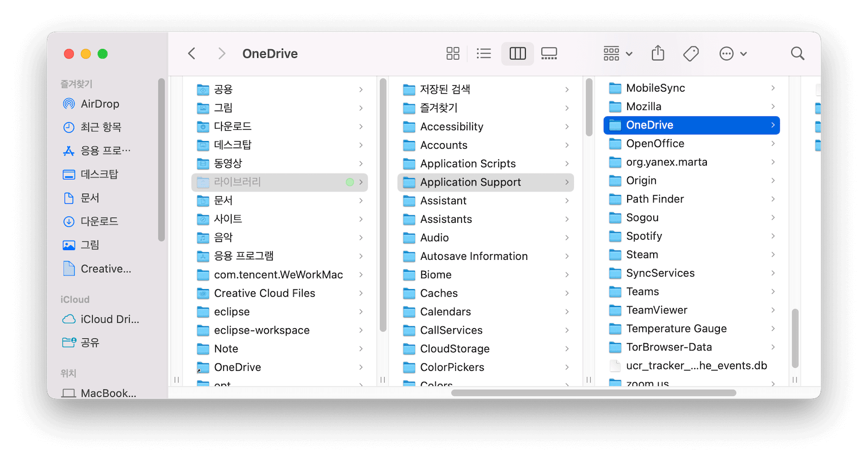The image size is (868, 461).
Task: Select the TeamViewer folder
Action: point(692,310)
